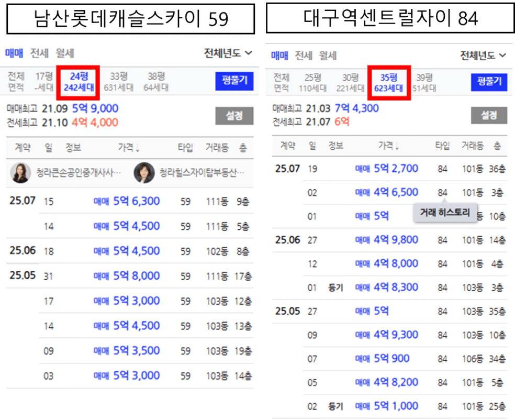Open the 5억 3,000 sale on 103동 14층
The image size is (515, 420).
(146, 375)
